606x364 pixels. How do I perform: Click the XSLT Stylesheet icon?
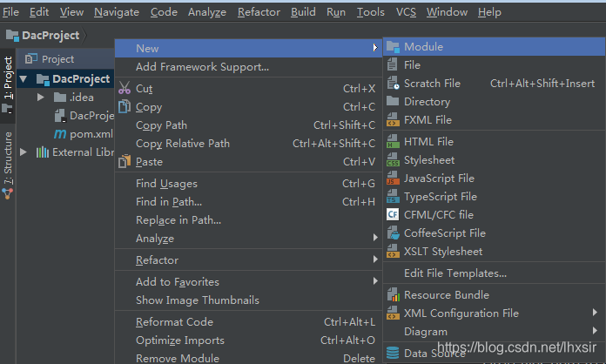[x=393, y=251]
